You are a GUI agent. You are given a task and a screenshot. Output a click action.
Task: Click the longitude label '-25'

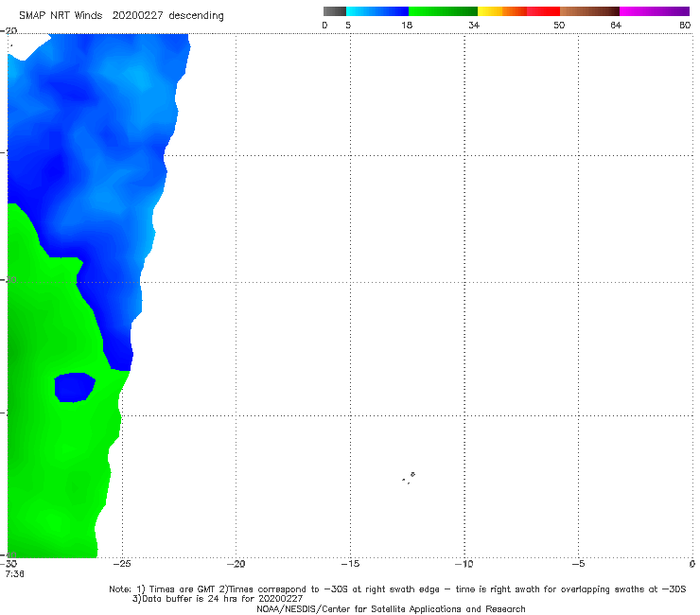(122, 564)
